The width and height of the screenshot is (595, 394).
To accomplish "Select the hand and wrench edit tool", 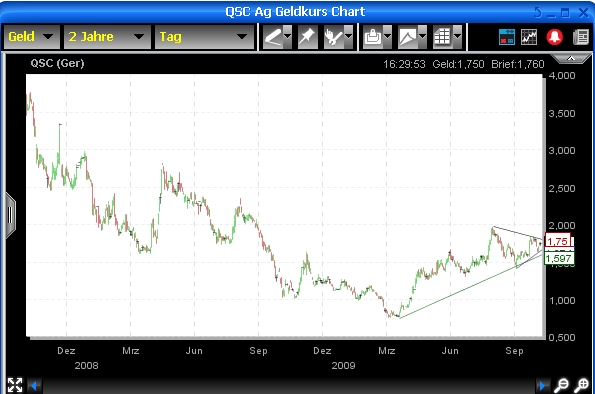I will pos(334,37).
